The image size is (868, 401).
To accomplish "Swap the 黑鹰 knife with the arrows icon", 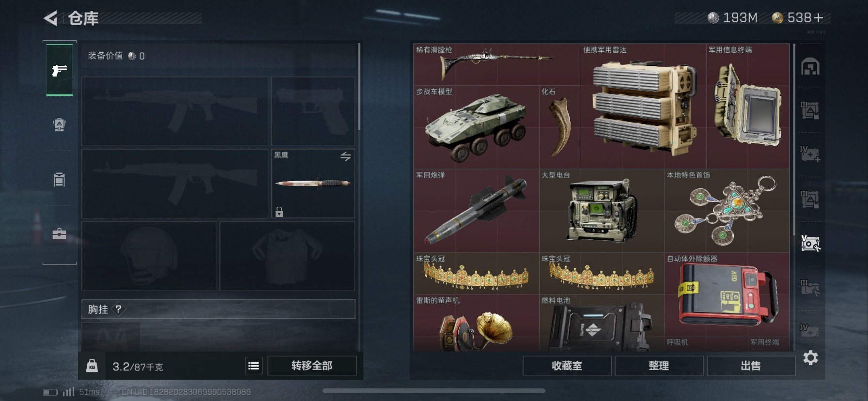I will click(x=345, y=156).
